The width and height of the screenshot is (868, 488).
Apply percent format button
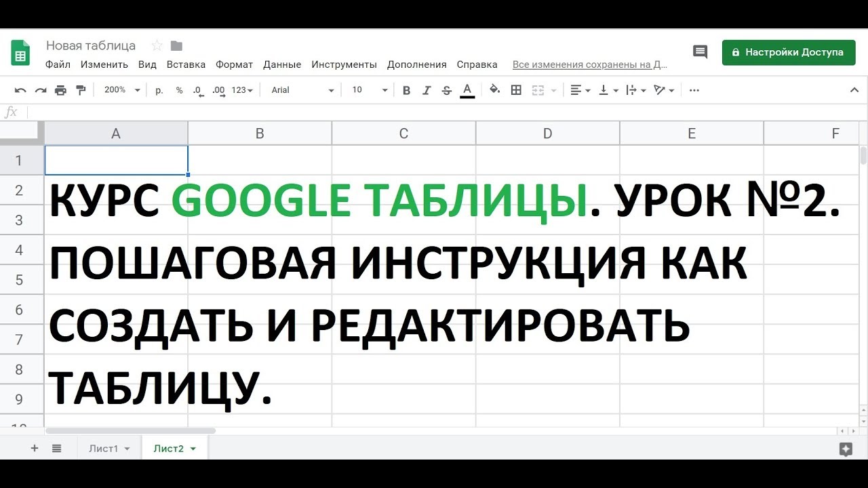179,90
